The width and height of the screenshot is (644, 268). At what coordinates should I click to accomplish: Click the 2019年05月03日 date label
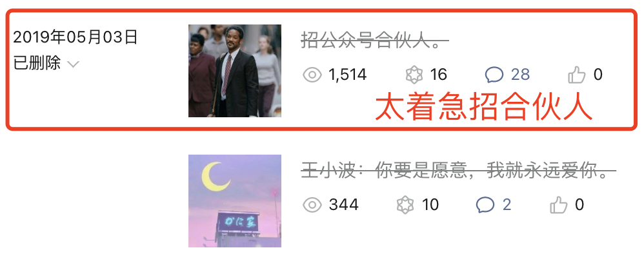[75, 38]
